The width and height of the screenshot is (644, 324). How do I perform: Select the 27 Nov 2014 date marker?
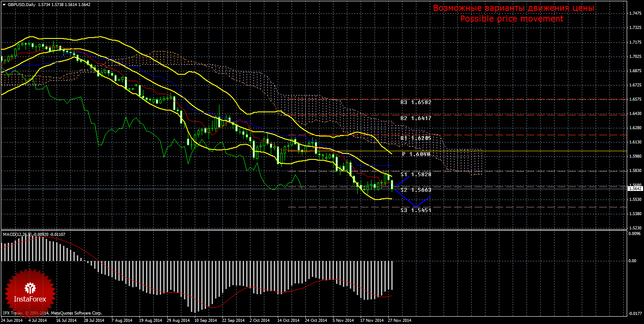pos(400,321)
